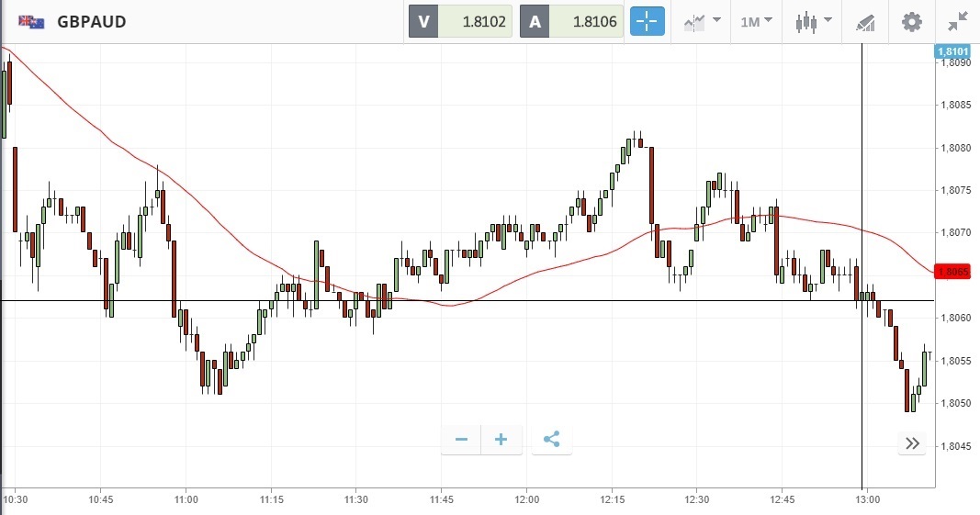Open the candlestick chart type dropdown
This screenshot has height=515, width=980.
coord(814,21)
